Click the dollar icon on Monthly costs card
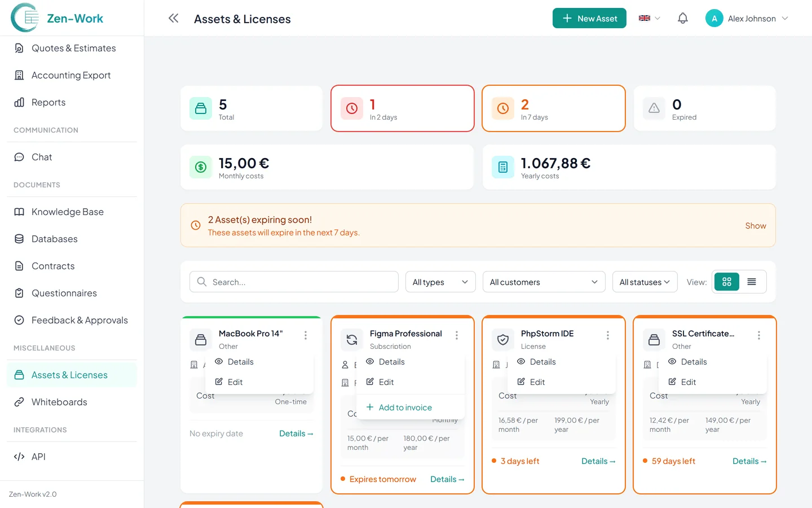 click(201, 167)
